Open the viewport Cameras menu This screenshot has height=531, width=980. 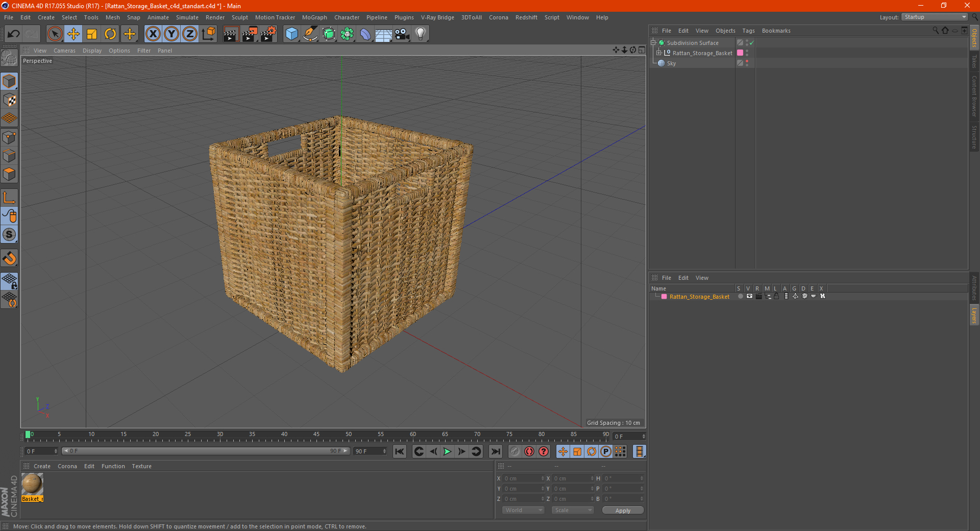64,51
